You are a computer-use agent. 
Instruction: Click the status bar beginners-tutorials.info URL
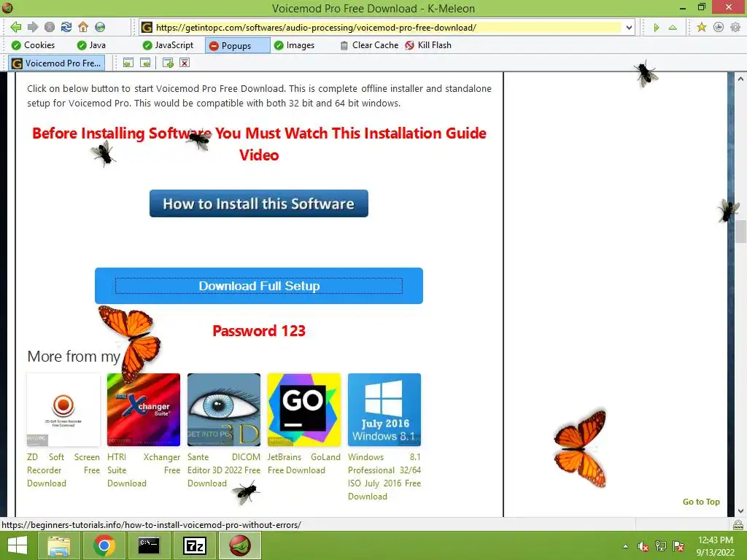(152, 525)
